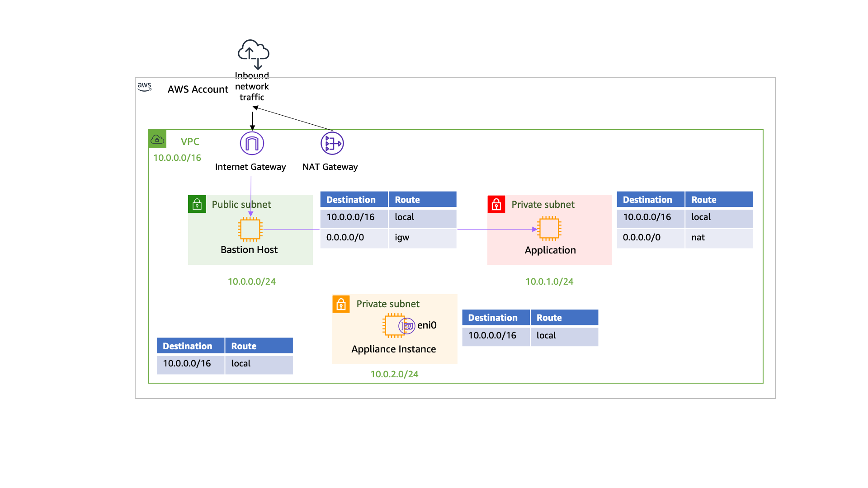Click the inbound traffic cloud icon
The width and height of the screenshot is (868, 488).
pyautogui.click(x=254, y=53)
